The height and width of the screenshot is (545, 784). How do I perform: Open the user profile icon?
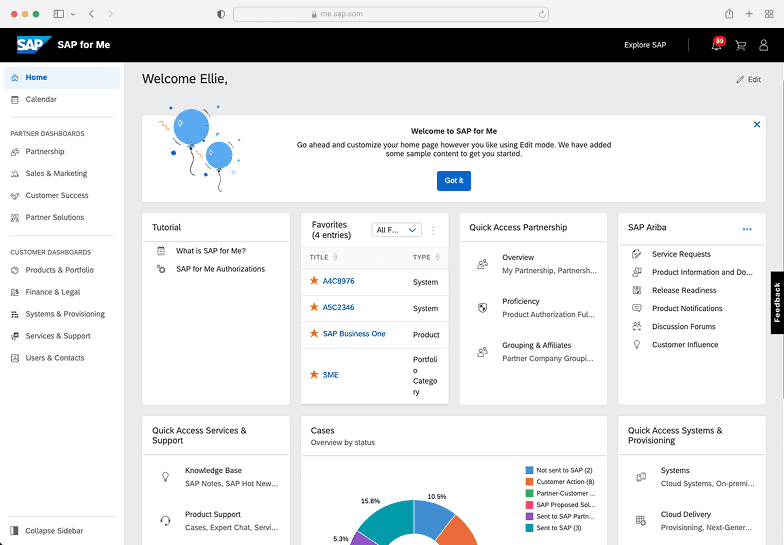pyautogui.click(x=764, y=45)
